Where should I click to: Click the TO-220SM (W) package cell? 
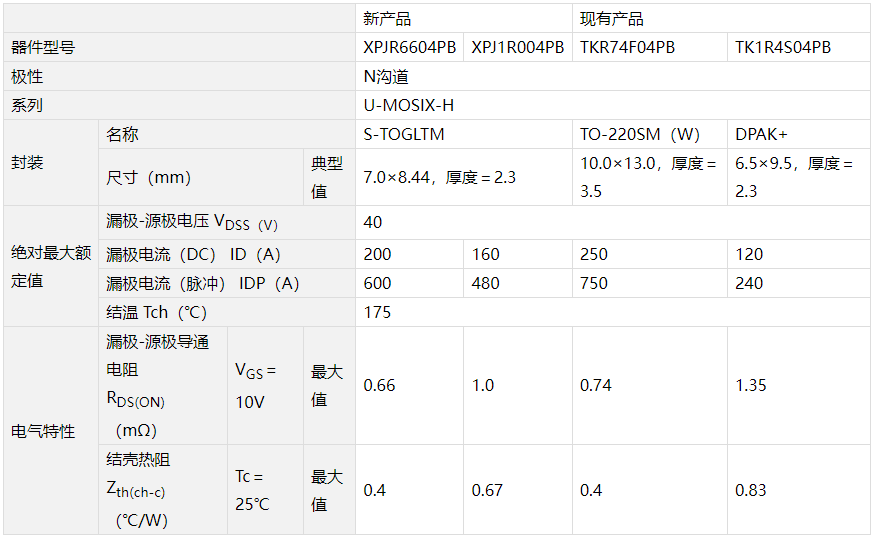point(650,134)
